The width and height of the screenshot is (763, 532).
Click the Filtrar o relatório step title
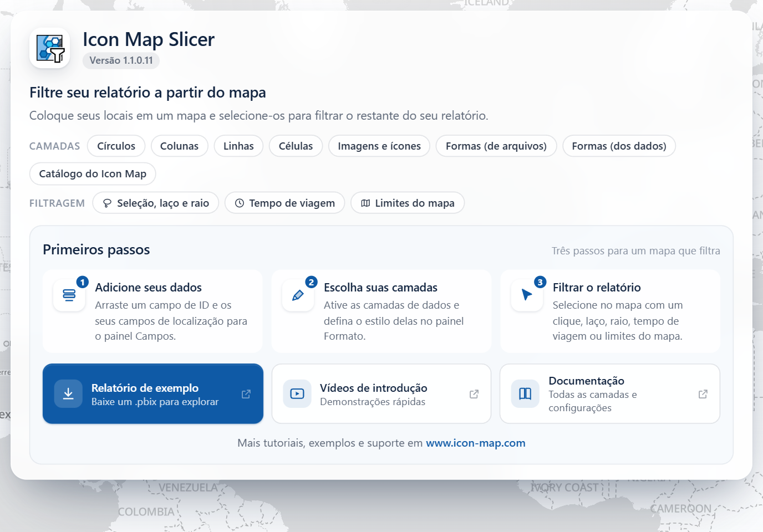[x=597, y=288]
